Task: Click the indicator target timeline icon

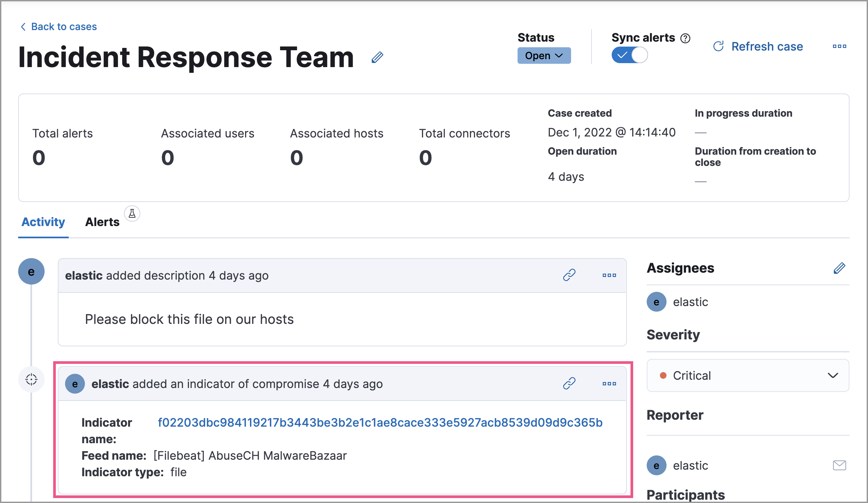Action: pyautogui.click(x=31, y=379)
